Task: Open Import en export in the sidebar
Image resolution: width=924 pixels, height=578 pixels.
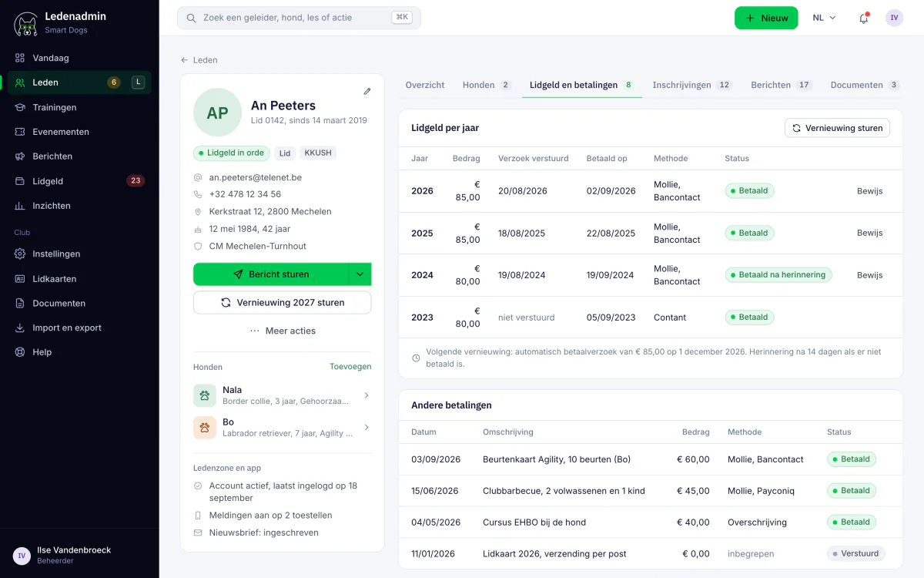Action: (79, 328)
